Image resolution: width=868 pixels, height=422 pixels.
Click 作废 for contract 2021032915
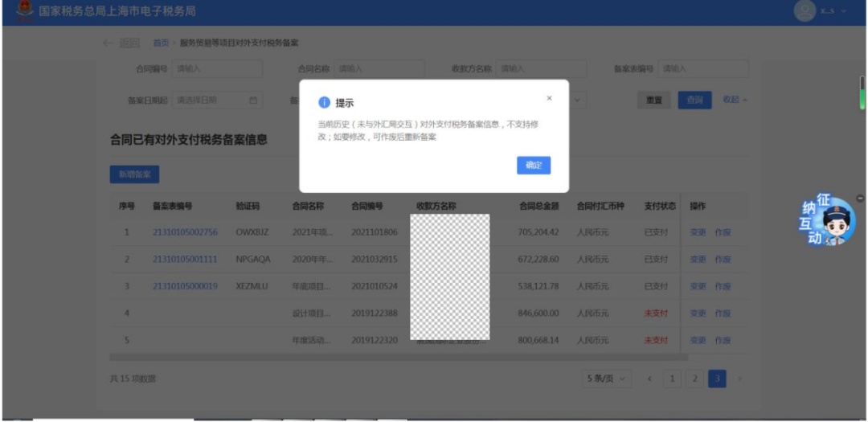[723, 259]
